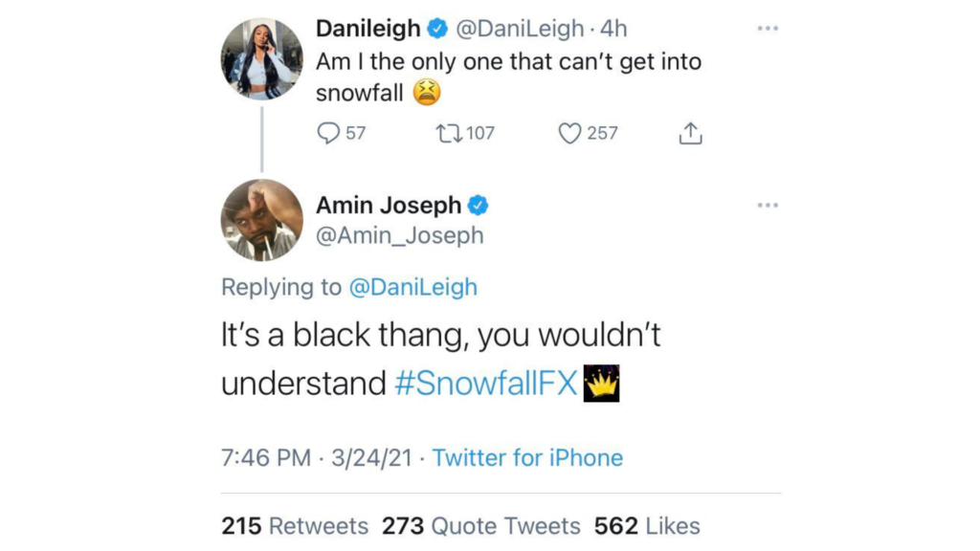Click Amin Joseph's verified badge
The height and width of the screenshot is (551, 980).
(478, 206)
